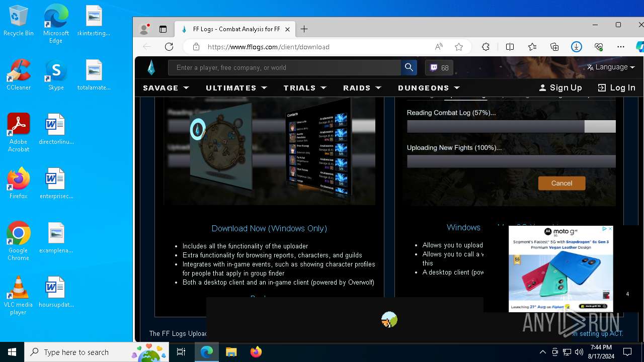Click the Log In link
The image size is (644, 362).
[x=616, y=87]
